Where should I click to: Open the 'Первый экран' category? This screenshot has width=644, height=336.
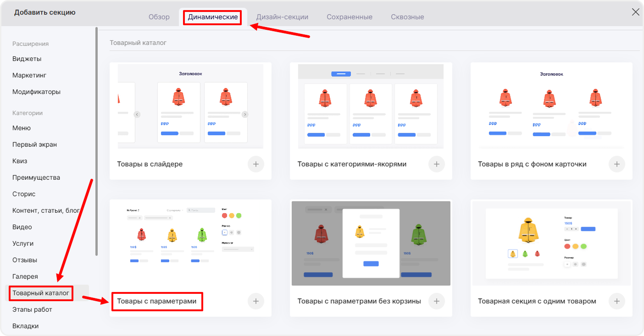point(34,144)
